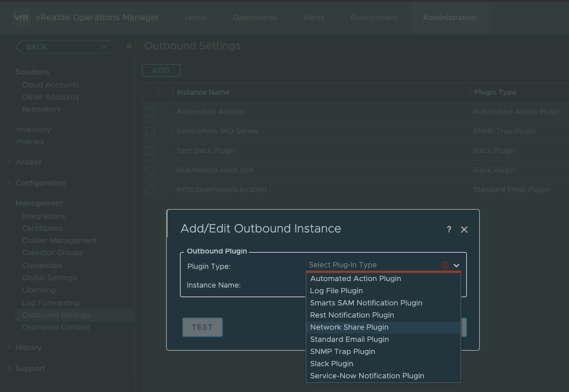Screen dimensions: 569x392
Task: Expand the Access section
Action: coord(9,162)
